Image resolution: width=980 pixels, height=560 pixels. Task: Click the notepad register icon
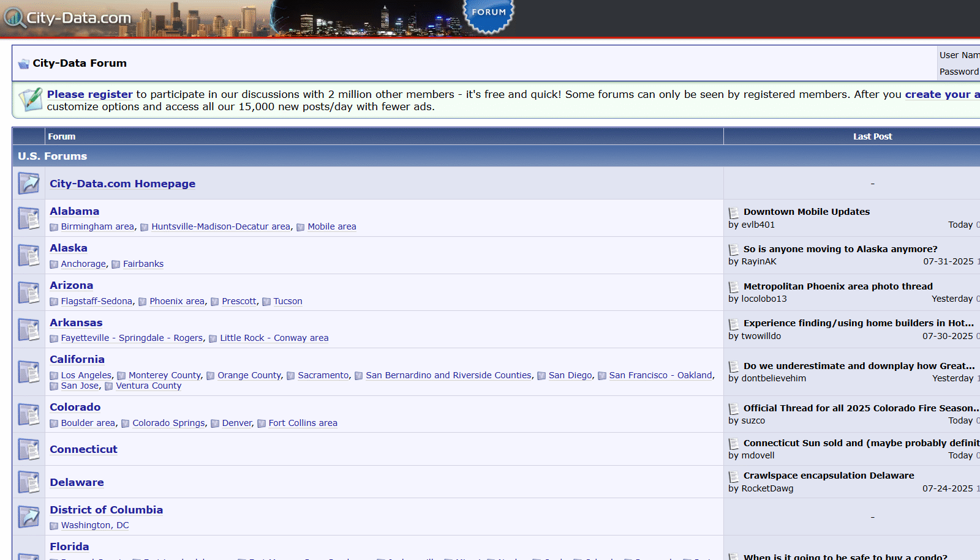[30, 100]
